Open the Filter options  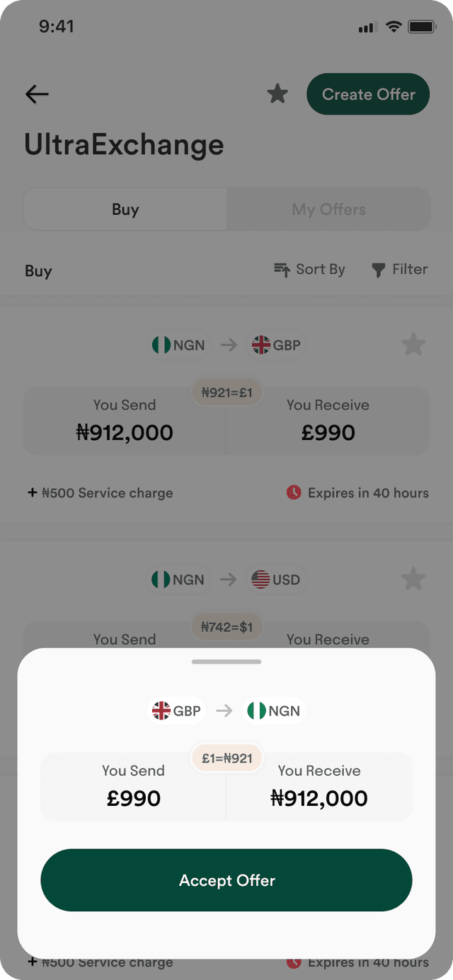coord(399,270)
